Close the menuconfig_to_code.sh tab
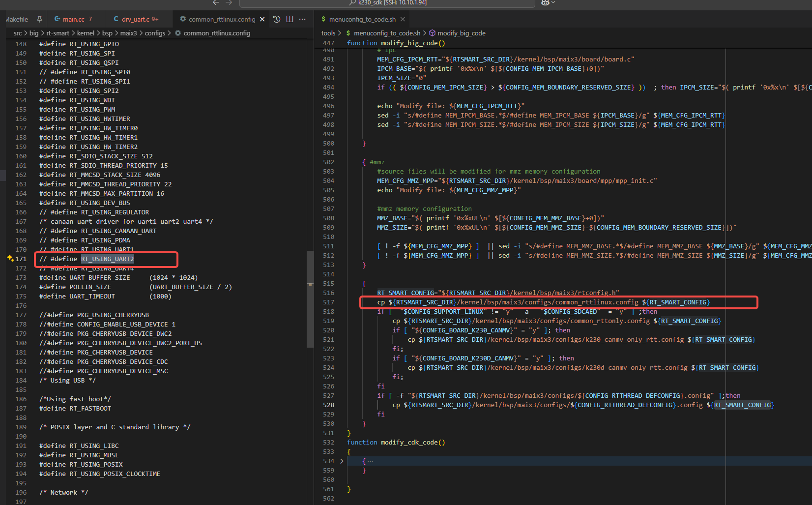812x505 pixels. [403, 19]
